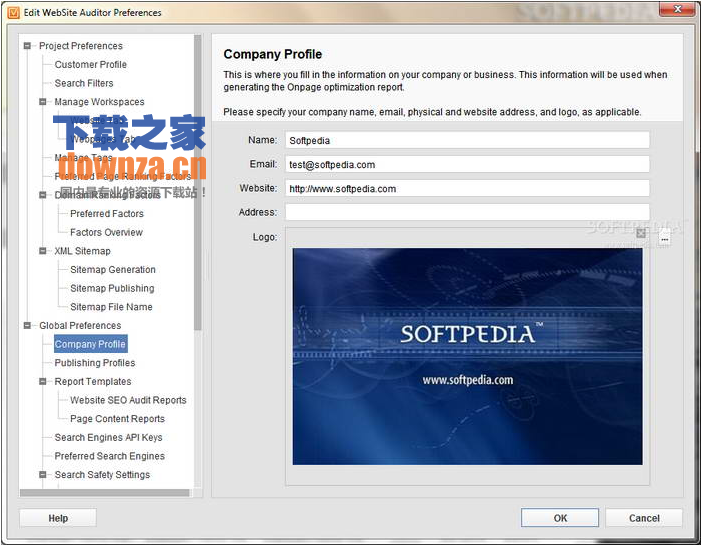
Task: Click the Softpedia logo preview image
Action: pos(467,357)
